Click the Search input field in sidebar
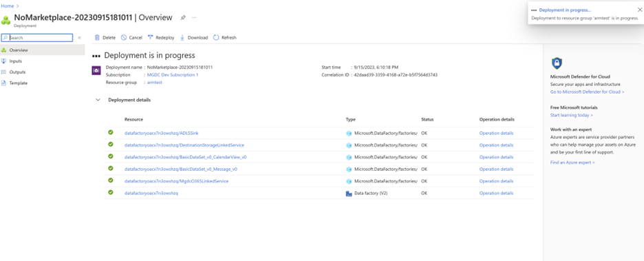 pos(37,37)
